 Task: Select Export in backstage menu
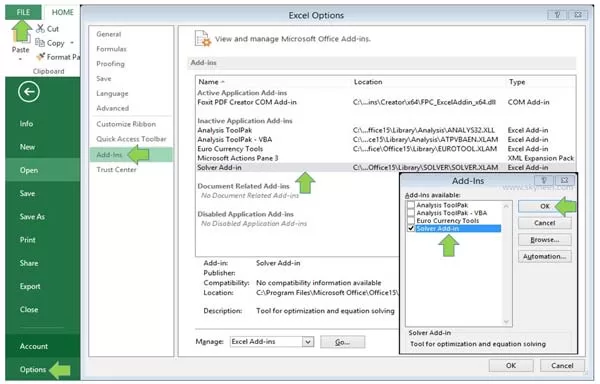[x=42, y=286]
